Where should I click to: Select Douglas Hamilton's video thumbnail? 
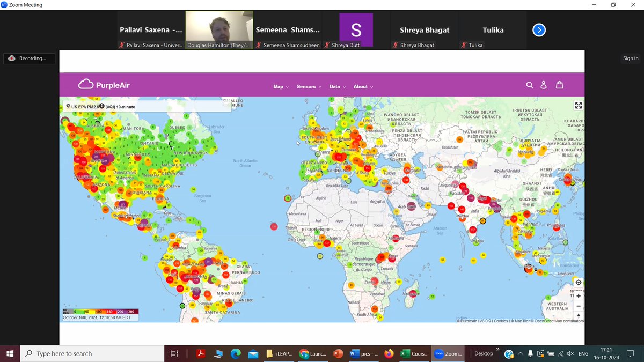(x=219, y=30)
